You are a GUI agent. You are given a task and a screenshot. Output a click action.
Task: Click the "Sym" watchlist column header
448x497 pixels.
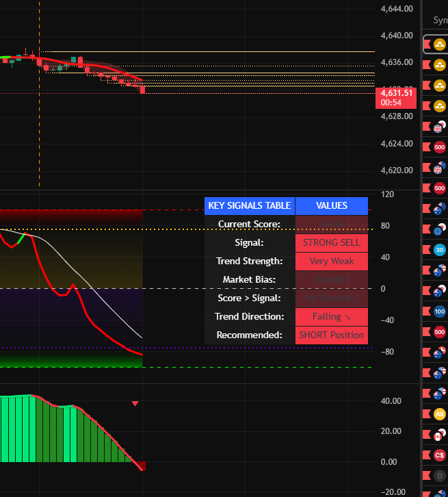coord(440,21)
